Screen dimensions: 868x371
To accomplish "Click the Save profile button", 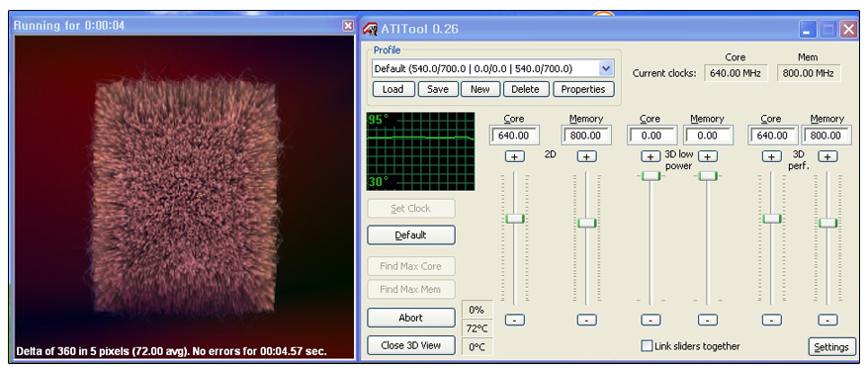I will pyautogui.click(x=438, y=89).
